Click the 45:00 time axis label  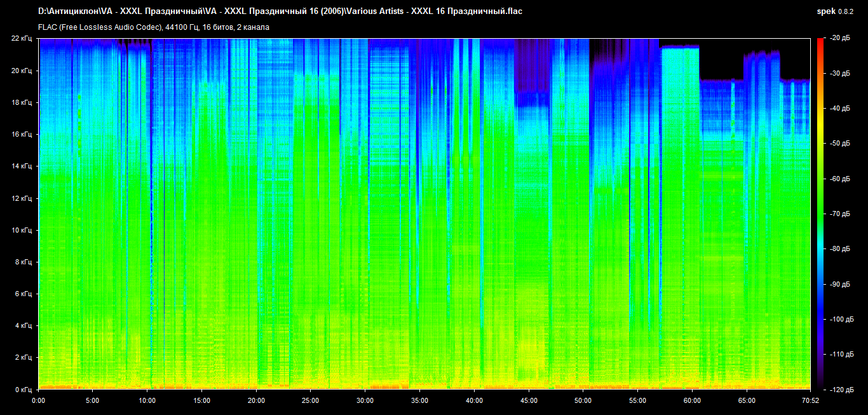529,400
